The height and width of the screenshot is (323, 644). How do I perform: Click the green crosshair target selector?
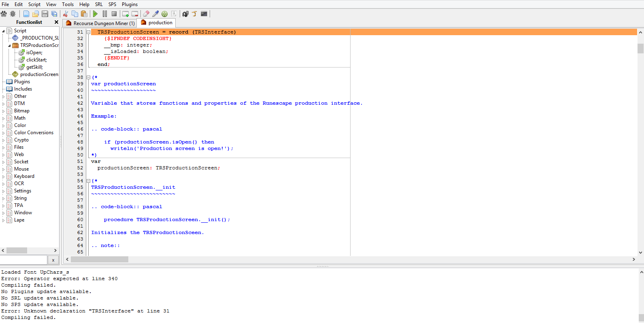click(x=165, y=14)
